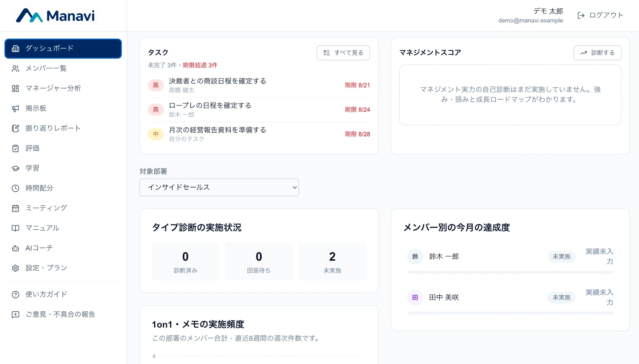Image resolution: width=639 pixels, height=364 pixels.
Task: Click the マニュアル book icon
Action: coord(15,228)
